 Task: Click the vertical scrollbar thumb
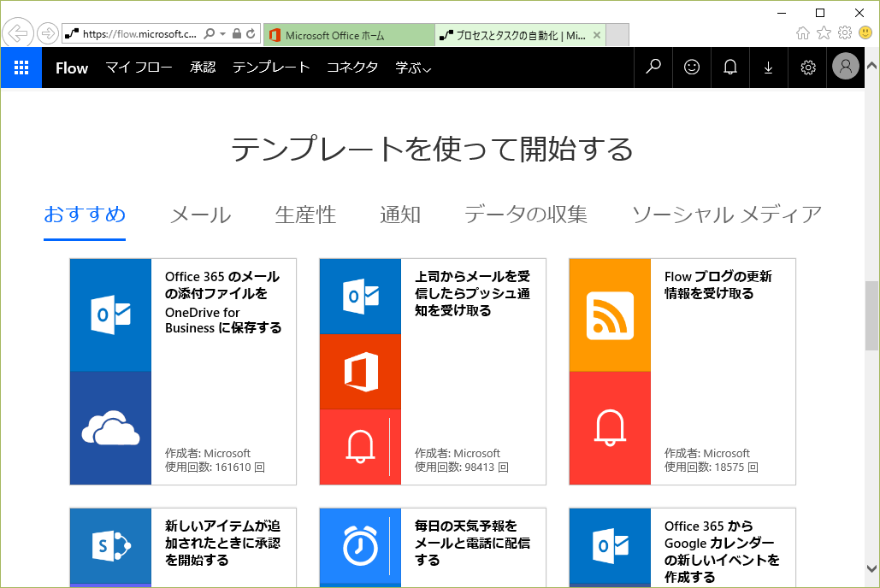pos(871,315)
